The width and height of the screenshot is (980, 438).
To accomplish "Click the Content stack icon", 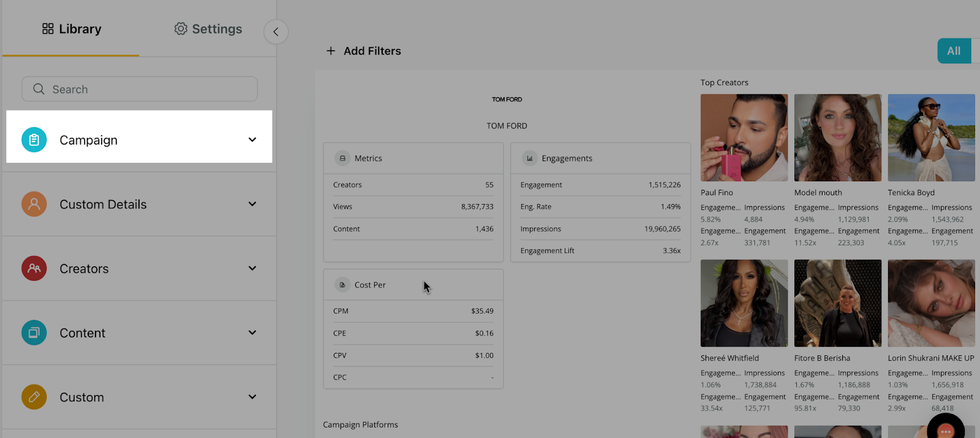I will pos(34,333).
